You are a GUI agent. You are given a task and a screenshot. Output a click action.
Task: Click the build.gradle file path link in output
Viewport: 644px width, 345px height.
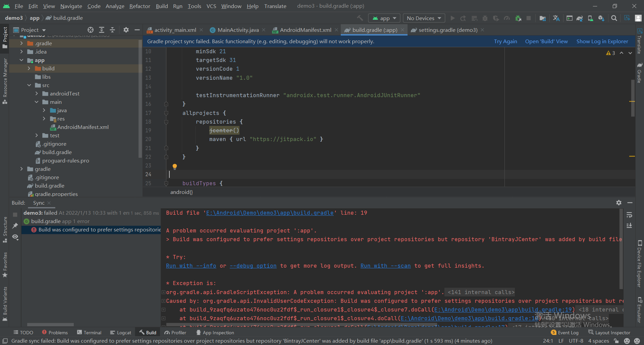coord(270,213)
